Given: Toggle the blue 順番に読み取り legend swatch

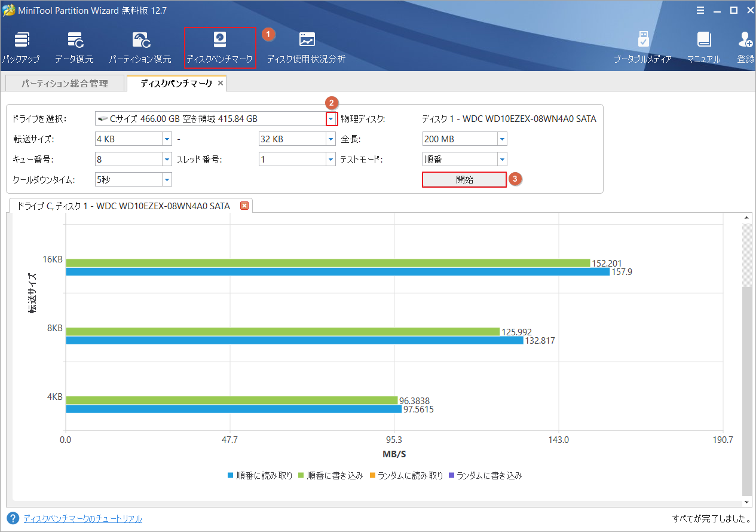Looking at the screenshot, I should click(x=230, y=476).
